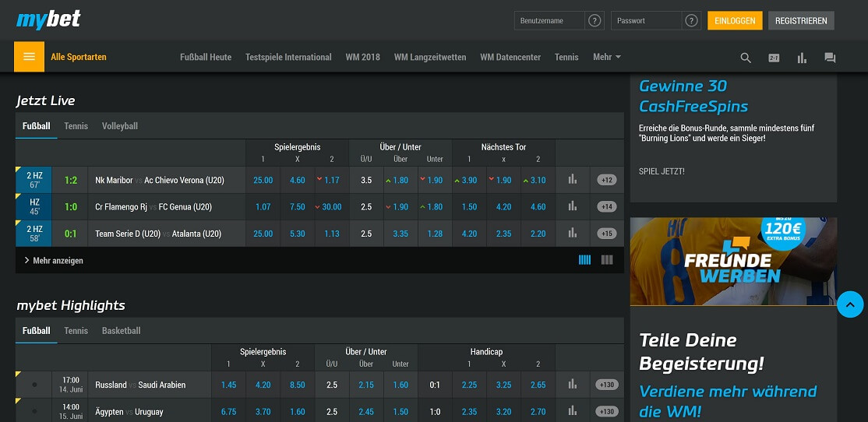Open the chat bubbles icon
Image resolution: width=868 pixels, height=422 pixels.
[830, 58]
